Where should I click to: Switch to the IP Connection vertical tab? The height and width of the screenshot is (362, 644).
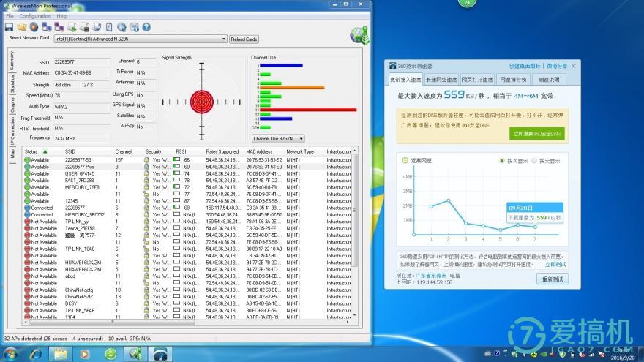pyautogui.click(x=12, y=131)
